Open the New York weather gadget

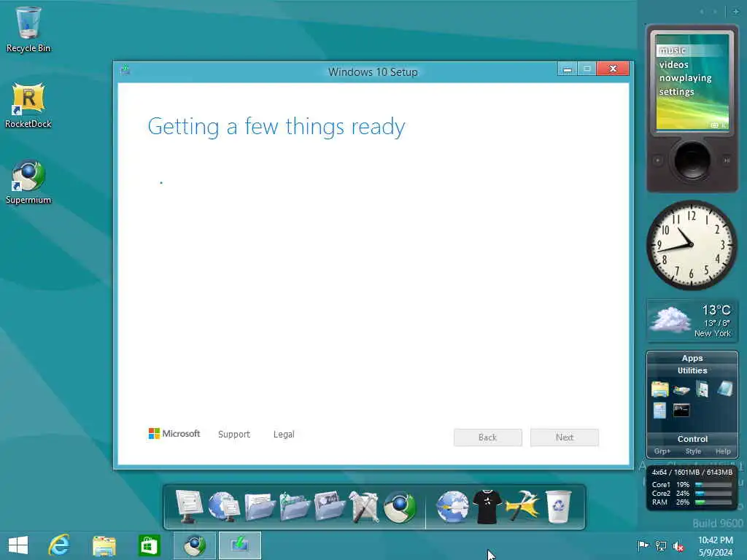click(692, 321)
